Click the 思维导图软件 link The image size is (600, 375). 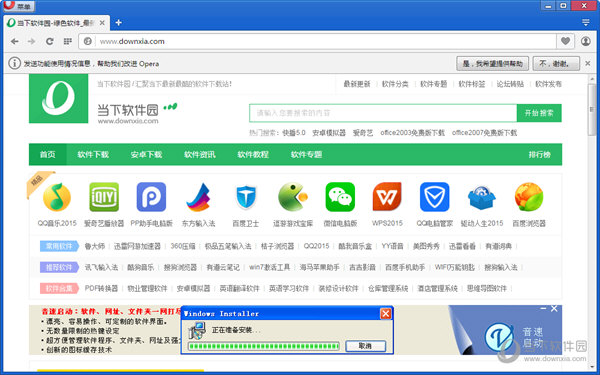point(487,288)
